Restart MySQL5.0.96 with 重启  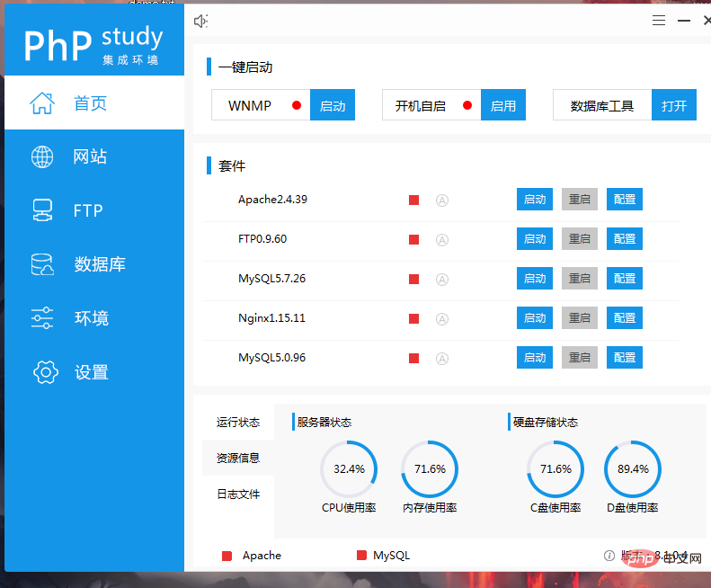coord(580,358)
